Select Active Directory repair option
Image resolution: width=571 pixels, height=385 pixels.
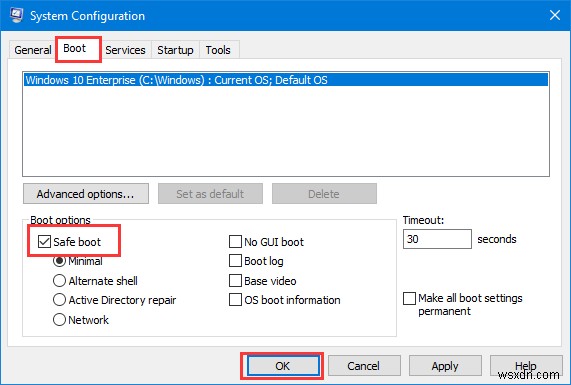click(59, 300)
